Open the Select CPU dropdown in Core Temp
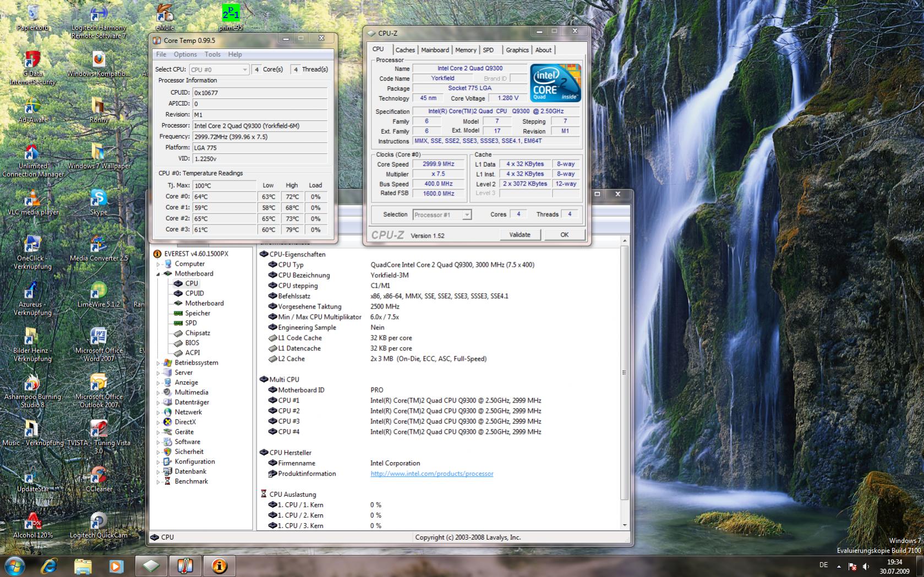This screenshot has height=577, width=924. [219, 69]
